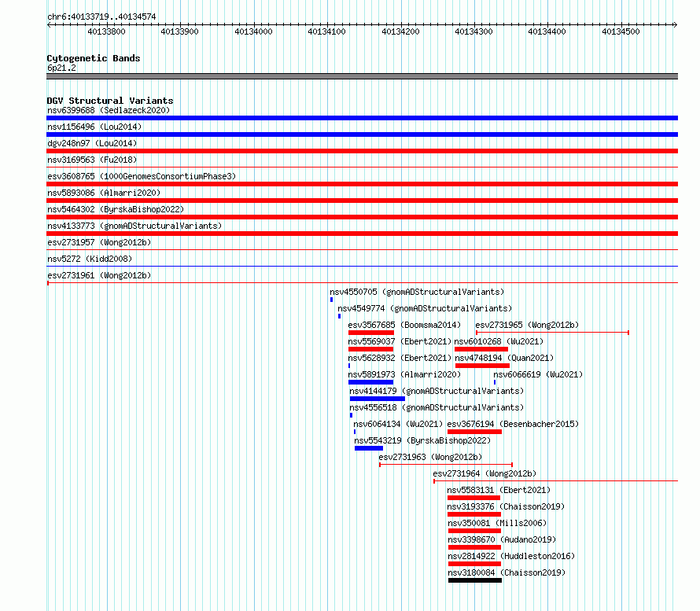Click nsv6010268 (Wu2021) variant label
The image size is (700, 611).
click(499, 341)
